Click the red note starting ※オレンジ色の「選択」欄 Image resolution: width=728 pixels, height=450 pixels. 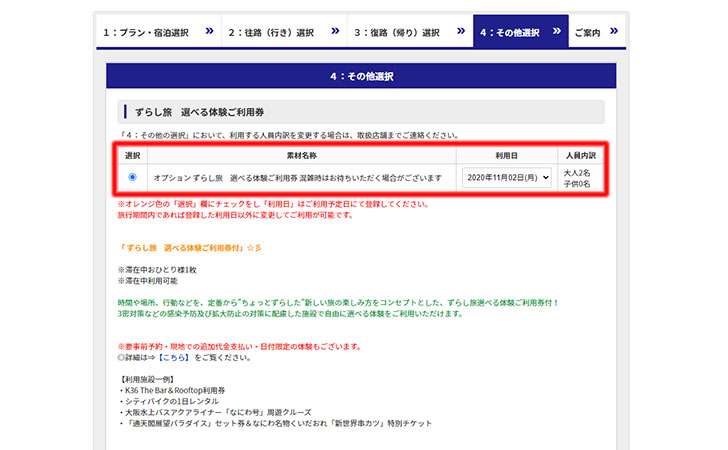pyautogui.click(x=274, y=204)
